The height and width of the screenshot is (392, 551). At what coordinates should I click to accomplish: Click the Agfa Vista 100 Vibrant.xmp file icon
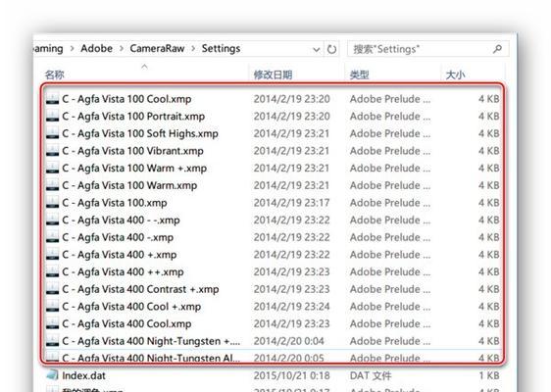coord(52,151)
